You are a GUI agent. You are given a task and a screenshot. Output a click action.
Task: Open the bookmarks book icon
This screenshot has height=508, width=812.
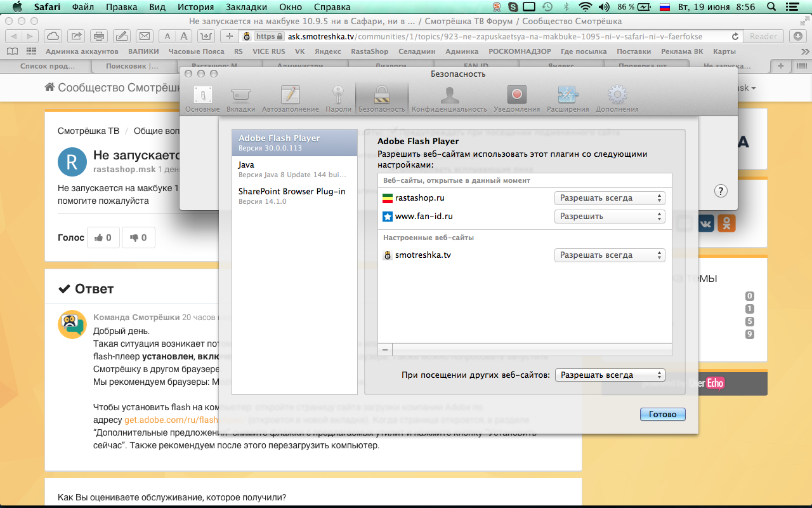click(x=12, y=51)
